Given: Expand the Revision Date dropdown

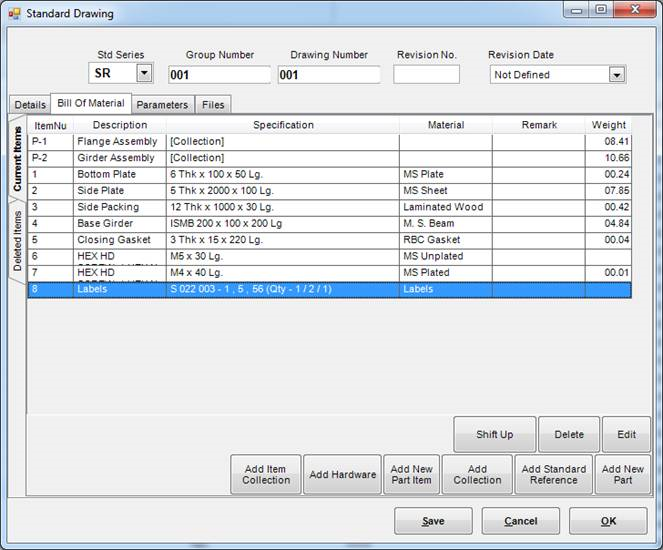Looking at the screenshot, I should [616, 74].
